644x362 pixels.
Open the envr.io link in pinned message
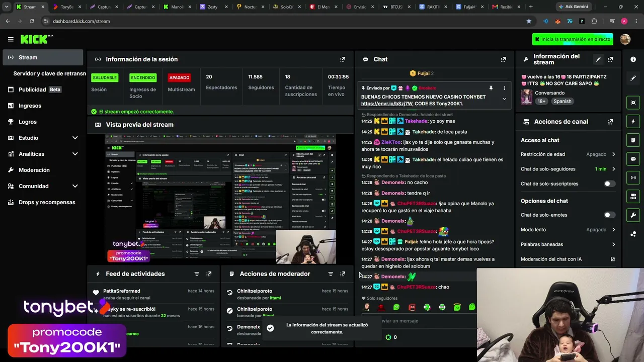(386, 104)
